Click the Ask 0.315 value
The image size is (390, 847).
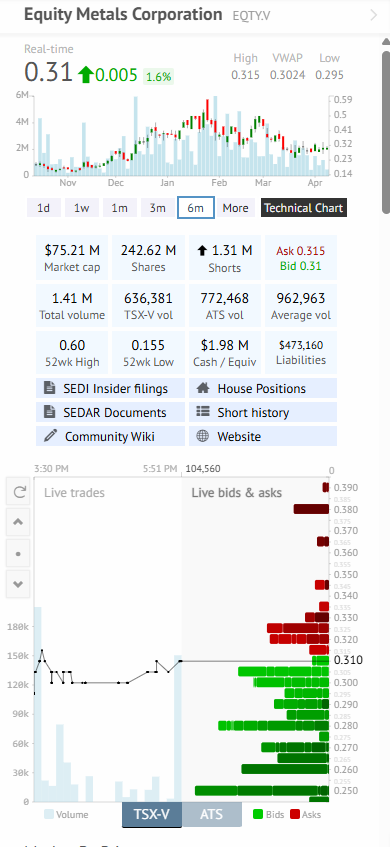click(x=301, y=251)
